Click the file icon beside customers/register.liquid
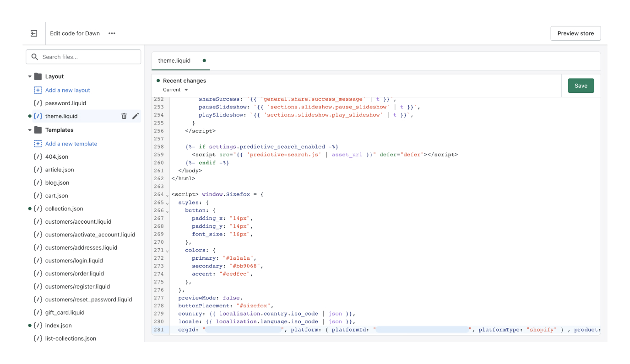The width and height of the screenshot is (630, 364). [x=38, y=287]
